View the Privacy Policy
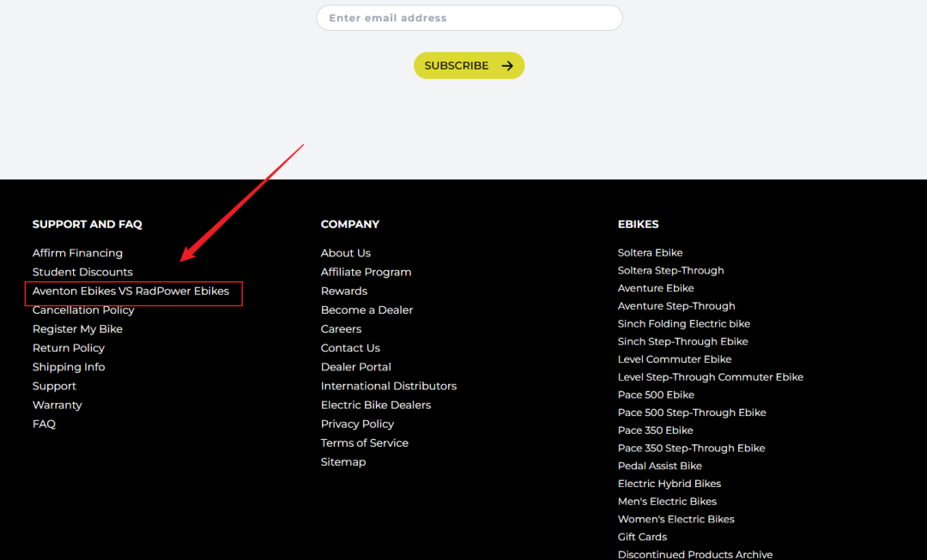 click(358, 424)
